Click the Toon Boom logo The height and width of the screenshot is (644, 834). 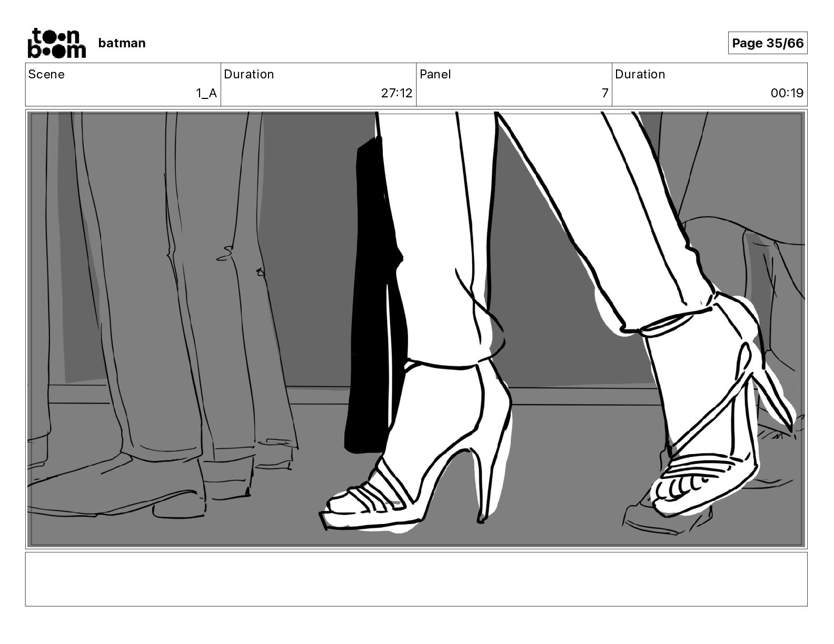(56, 43)
